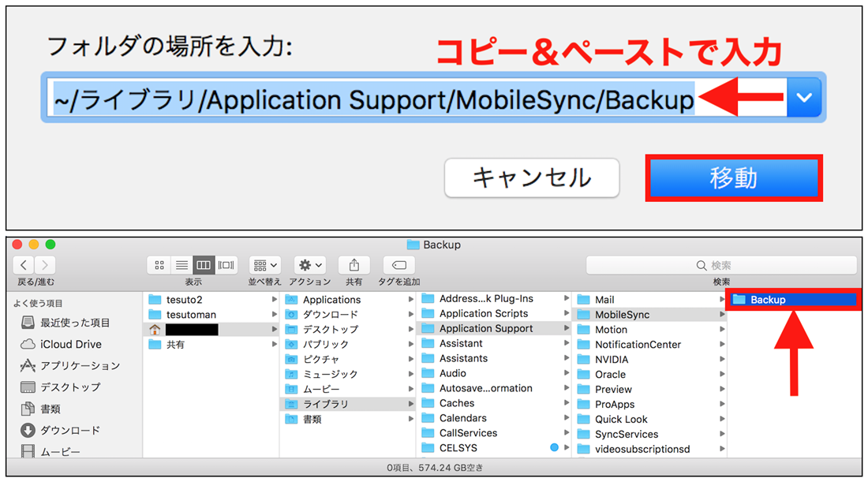This screenshot has width=868, height=482.
Task: Switch Finder to icon view
Action: pyautogui.click(x=159, y=265)
